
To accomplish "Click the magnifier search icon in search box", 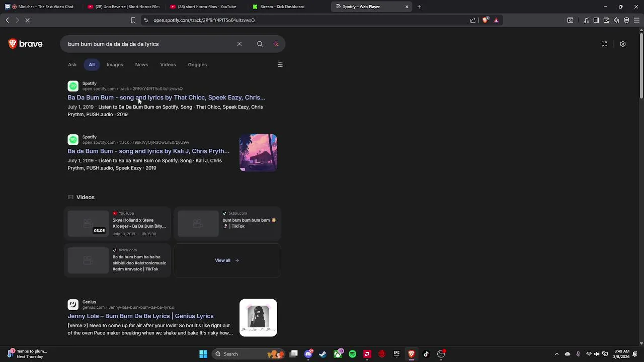I will [260, 44].
